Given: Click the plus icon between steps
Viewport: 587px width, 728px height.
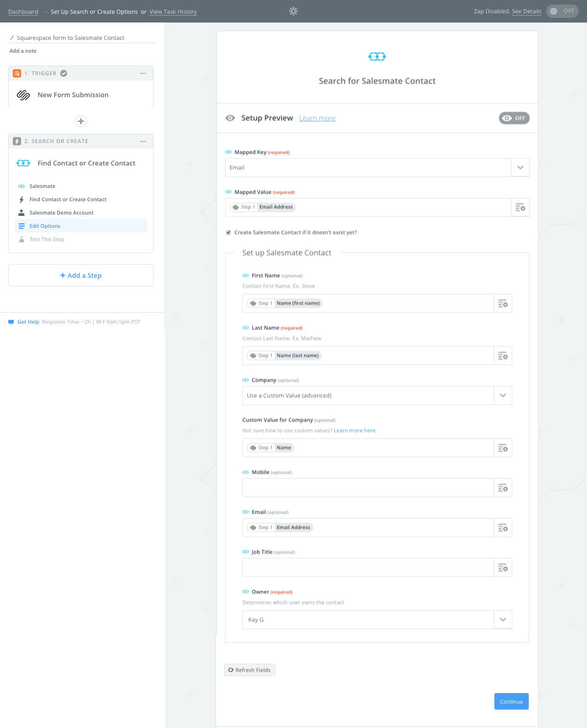Looking at the screenshot, I should coord(81,121).
